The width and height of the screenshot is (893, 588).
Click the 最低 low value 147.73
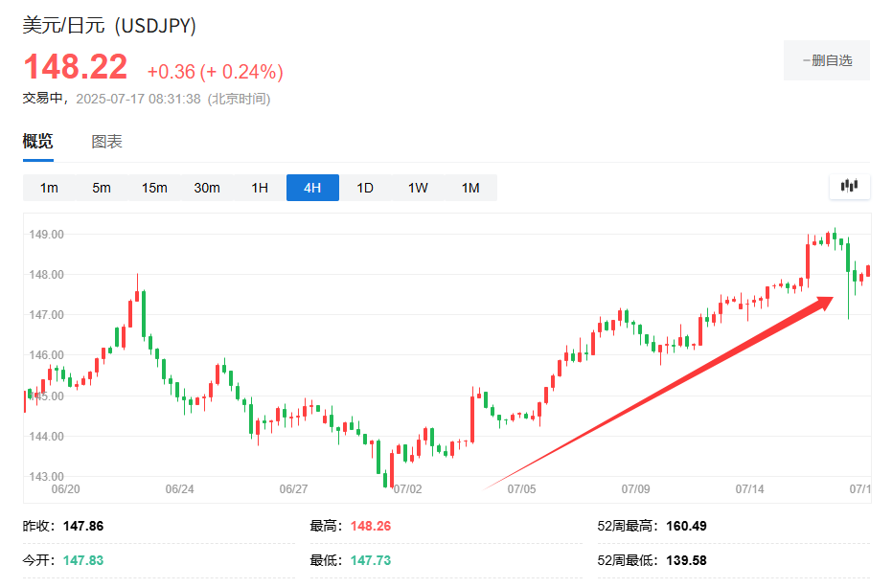click(369, 561)
